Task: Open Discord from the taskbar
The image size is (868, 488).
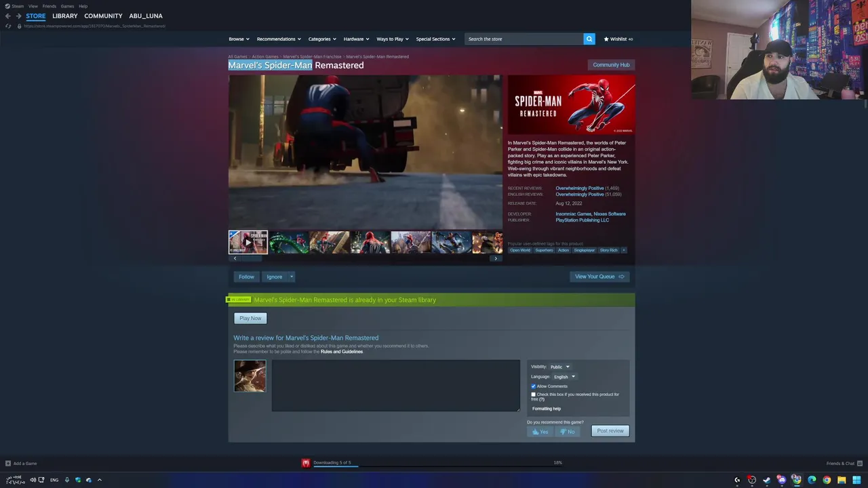Action: tap(782, 480)
